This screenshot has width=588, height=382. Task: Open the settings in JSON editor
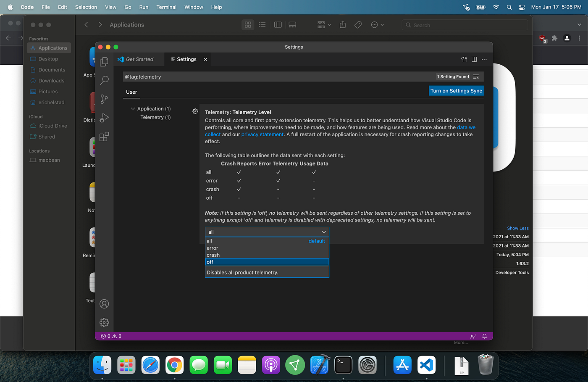click(464, 59)
